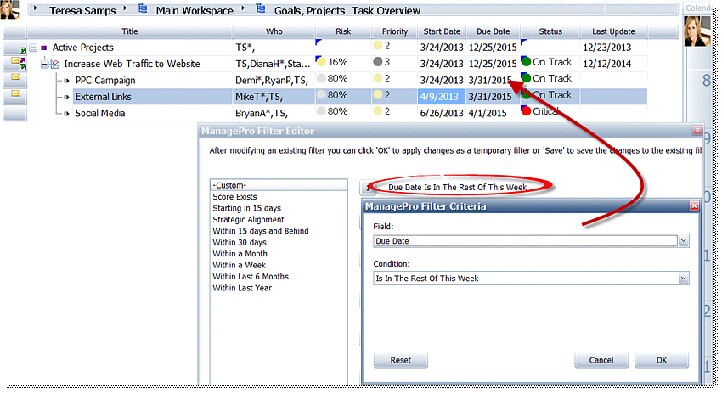Click the chart icon beside Increase Web Traffic
The image size is (724, 396).
[x=55, y=64]
